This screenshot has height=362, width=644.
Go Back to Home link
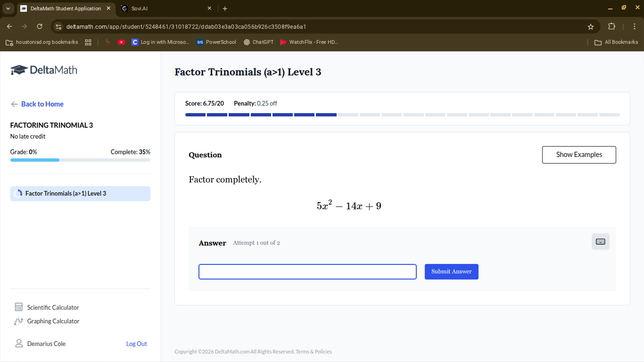coord(37,104)
